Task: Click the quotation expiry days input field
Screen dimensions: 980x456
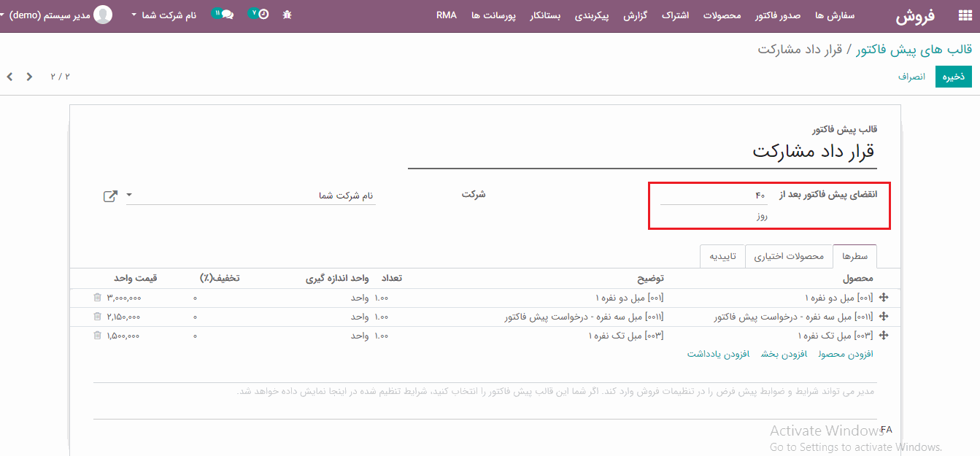Action: pyautogui.click(x=714, y=196)
